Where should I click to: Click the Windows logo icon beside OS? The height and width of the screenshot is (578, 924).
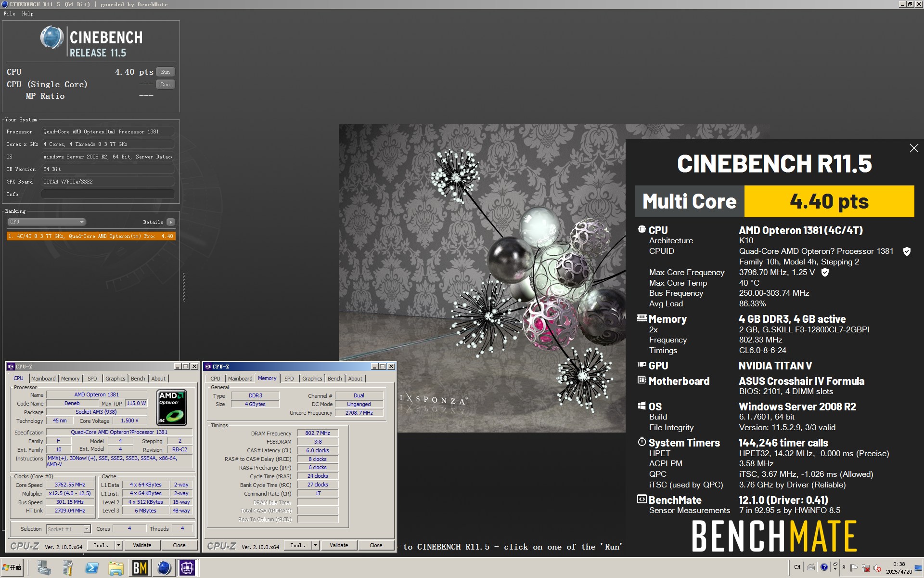[x=642, y=406]
